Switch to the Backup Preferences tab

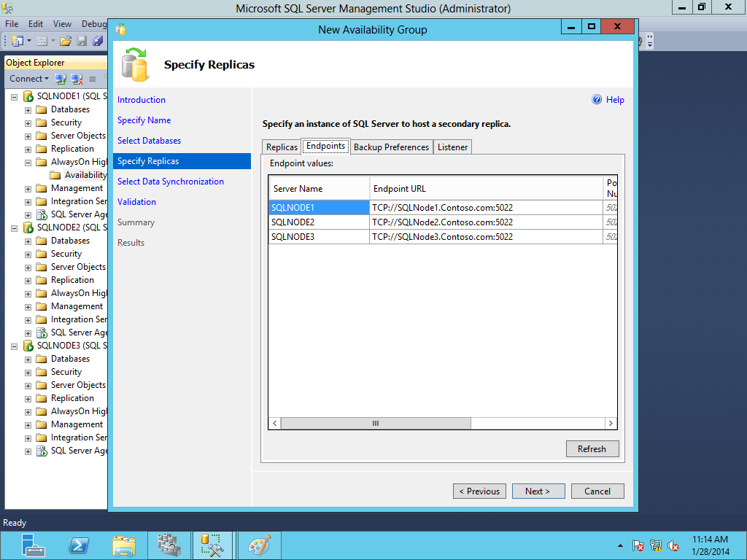pyautogui.click(x=391, y=147)
